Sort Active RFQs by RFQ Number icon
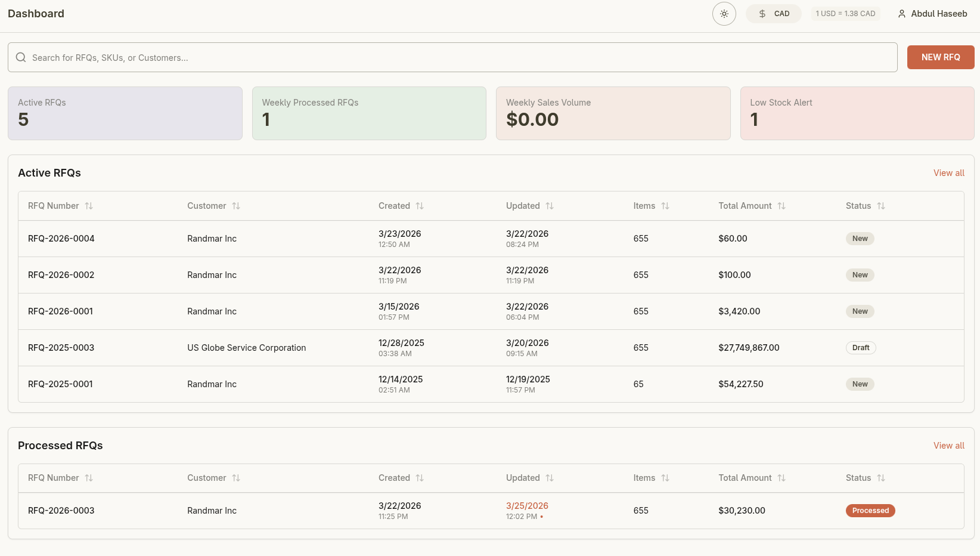Image resolution: width=980 pixels, height=556 pixels. click(x=89, y=206)
